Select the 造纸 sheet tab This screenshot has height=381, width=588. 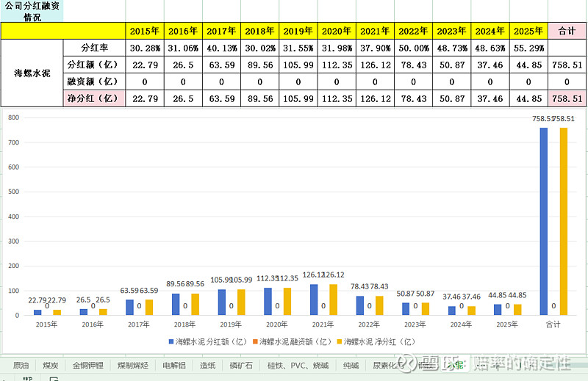point(207,366)
